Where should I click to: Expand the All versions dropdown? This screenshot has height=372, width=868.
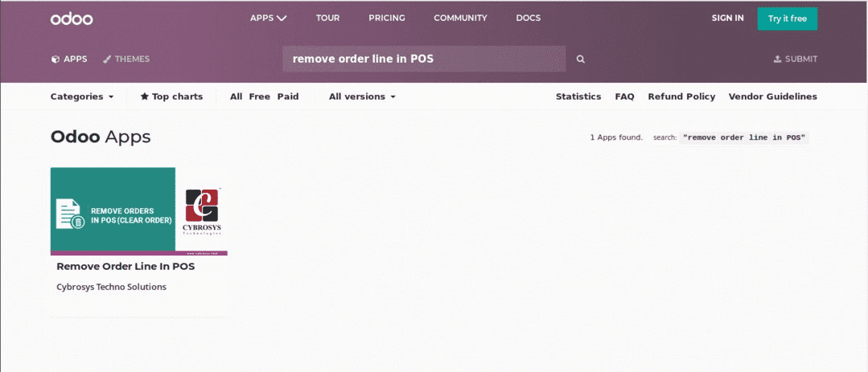tap(362, 96)
